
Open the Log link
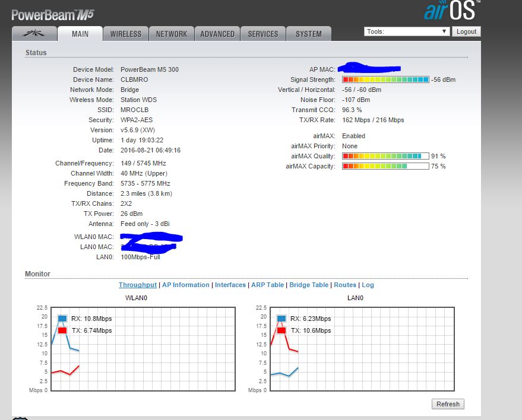pyautogui.click(x=368, y=285)
